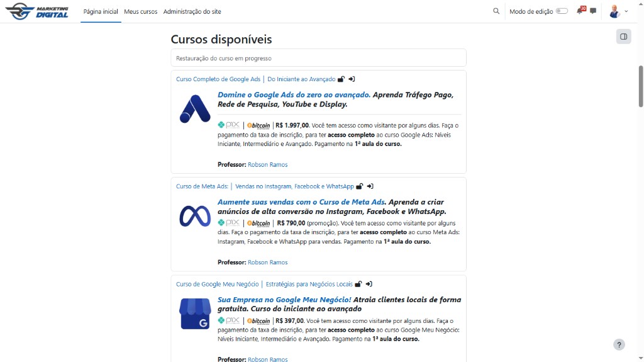Expand the user menu chevron
This screenshot has height=362, width=644.
626,11
